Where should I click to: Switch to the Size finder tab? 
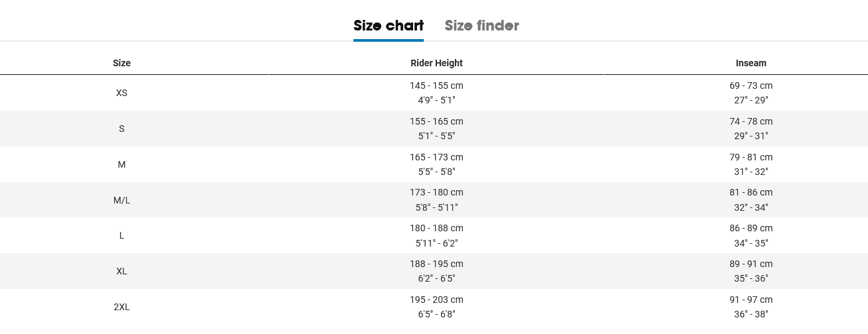pyautogui.click(x=481, y=26)
